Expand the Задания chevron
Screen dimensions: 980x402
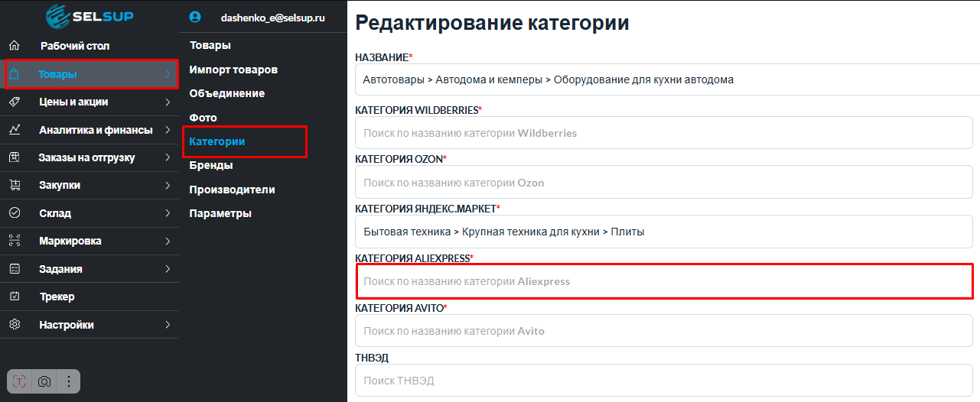(x=168, y=269)
